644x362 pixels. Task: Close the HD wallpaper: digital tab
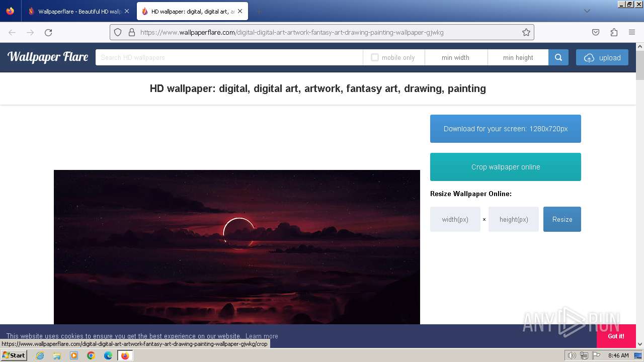240,11
